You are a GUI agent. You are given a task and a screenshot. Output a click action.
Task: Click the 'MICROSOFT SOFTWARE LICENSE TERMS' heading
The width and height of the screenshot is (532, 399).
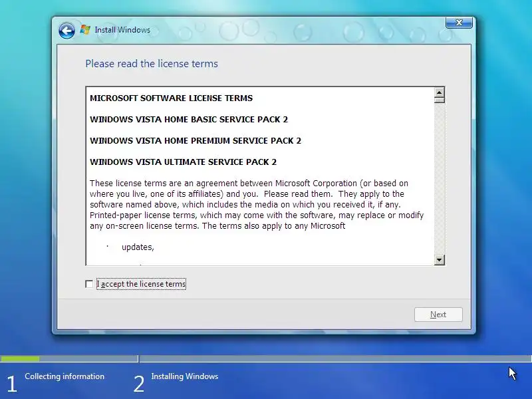172,98
